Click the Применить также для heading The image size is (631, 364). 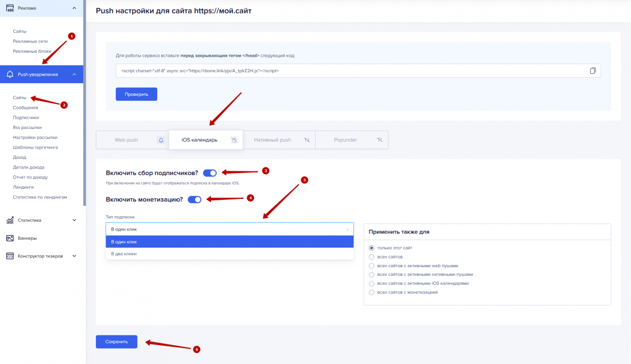(x=399, y=232)
